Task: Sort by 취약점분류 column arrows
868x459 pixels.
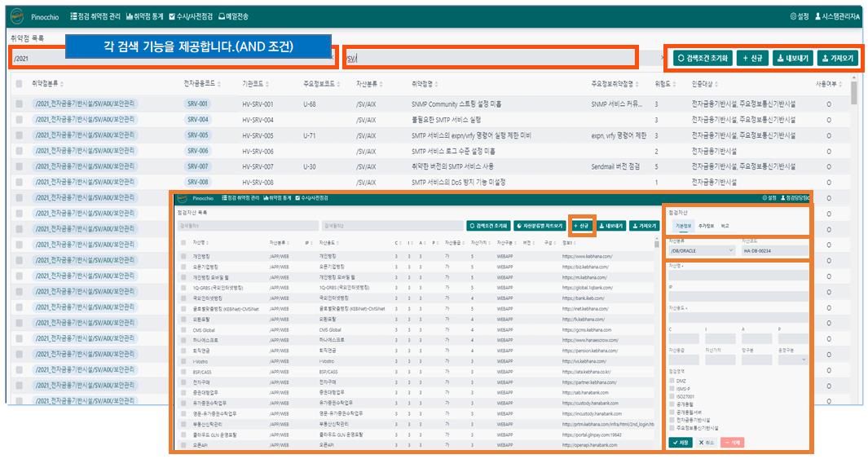Action: click(62, 84)
